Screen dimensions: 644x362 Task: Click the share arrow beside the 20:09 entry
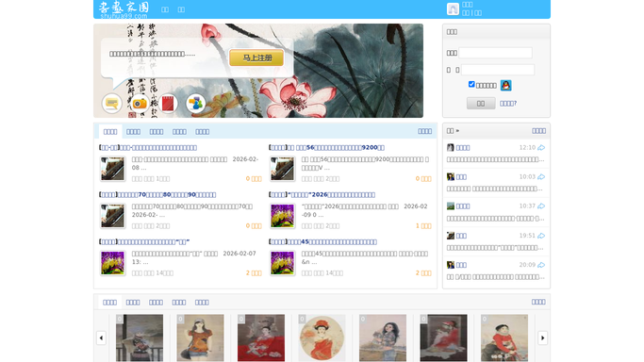(541, 265)
